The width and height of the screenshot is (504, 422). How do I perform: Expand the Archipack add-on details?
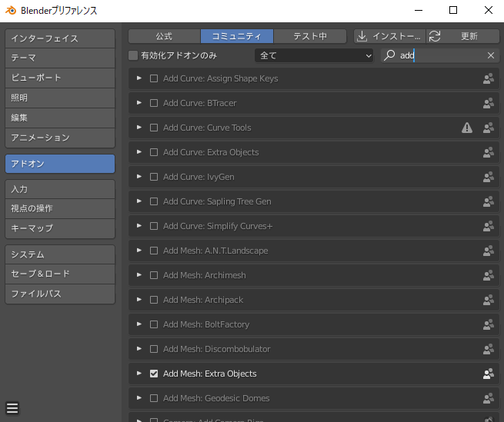(139, 300)
